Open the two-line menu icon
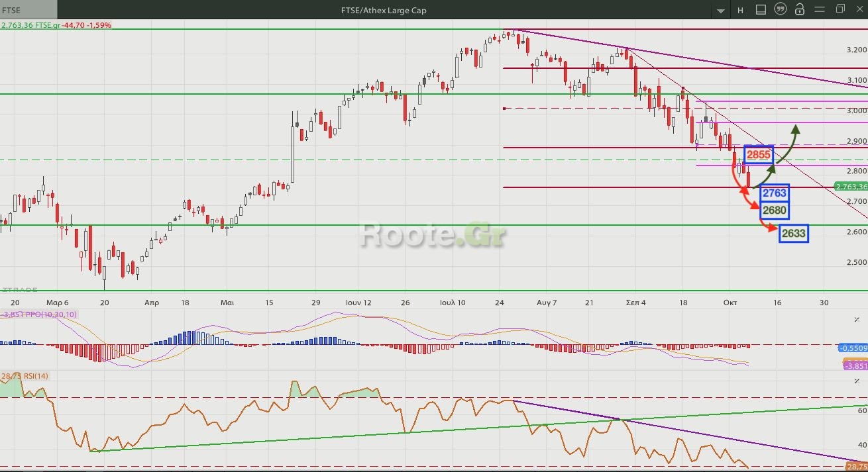Viewport: 868px width, 472px height. [820, 9]
